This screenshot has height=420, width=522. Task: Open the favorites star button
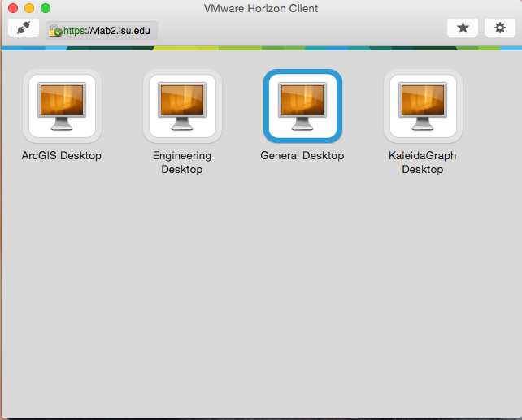(463, 28)
